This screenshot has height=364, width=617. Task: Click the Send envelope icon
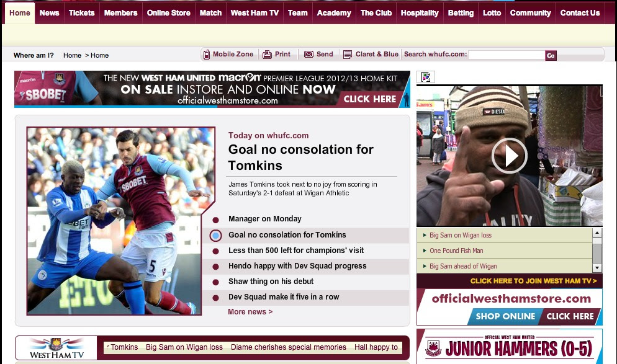tap(309, 54)
